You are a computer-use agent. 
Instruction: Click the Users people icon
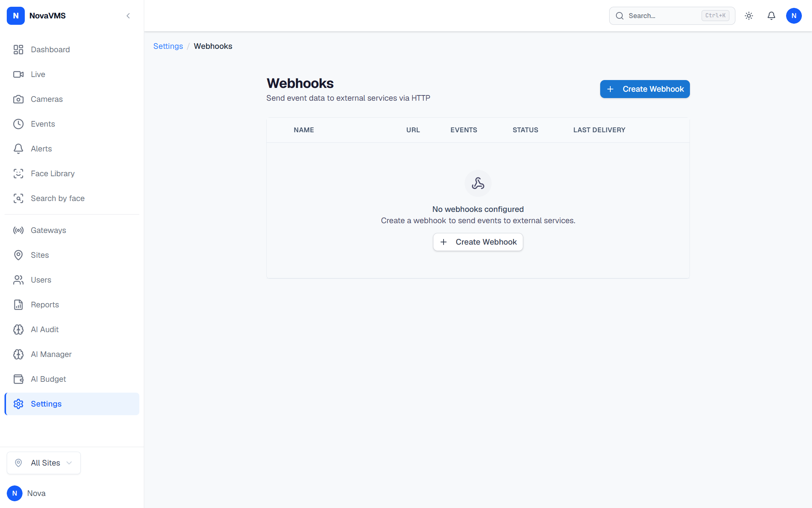point(18,280)
